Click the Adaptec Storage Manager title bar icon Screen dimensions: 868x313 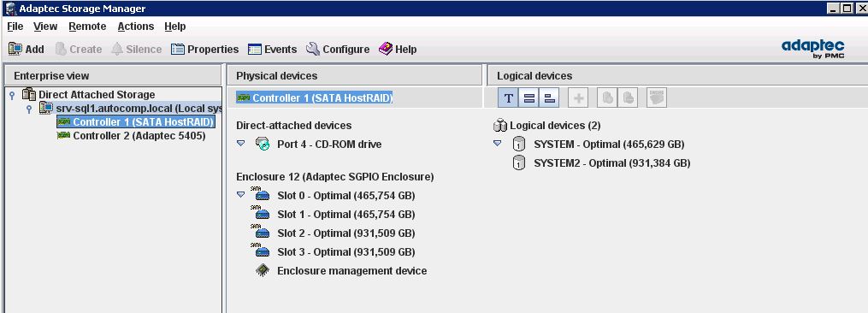[x=9, y=9]
